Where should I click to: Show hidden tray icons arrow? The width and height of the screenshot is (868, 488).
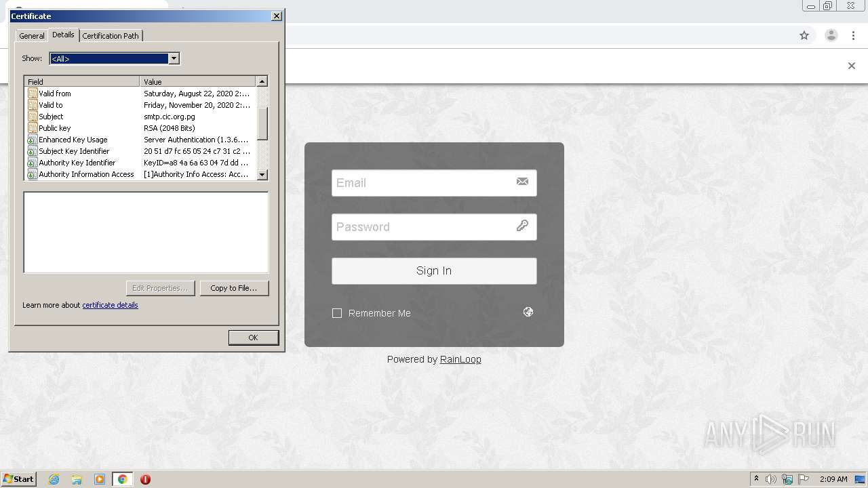756,479
